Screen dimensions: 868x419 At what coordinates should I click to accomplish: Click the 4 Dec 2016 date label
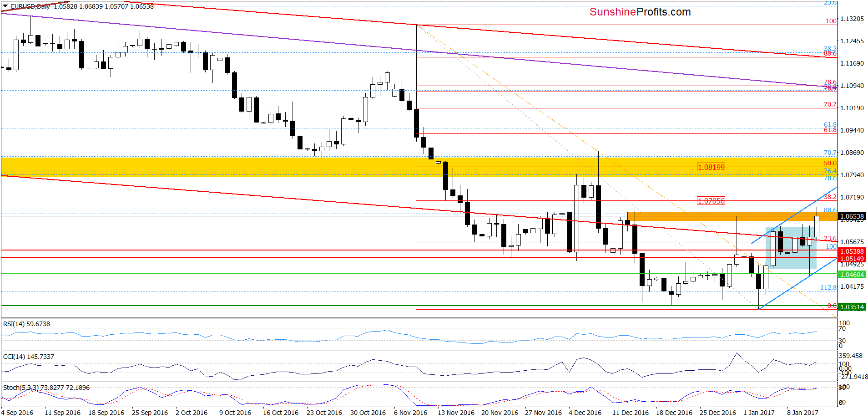tap(585, 413)
